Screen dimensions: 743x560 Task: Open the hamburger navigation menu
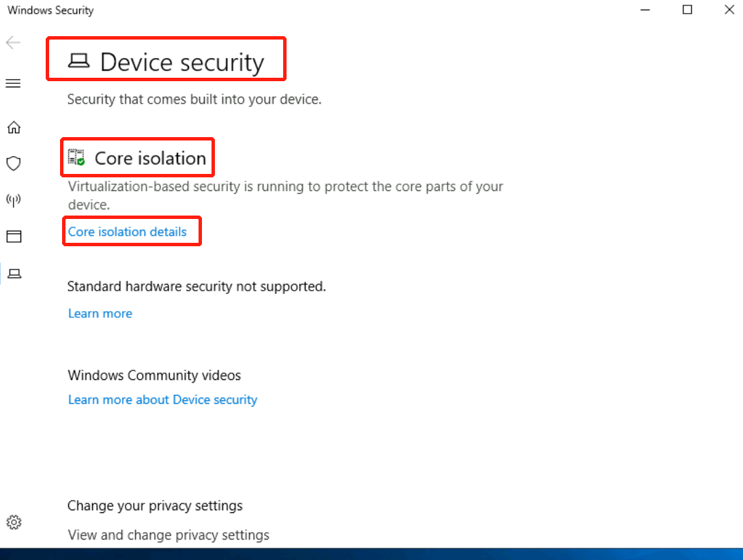(x=14, y=83)
